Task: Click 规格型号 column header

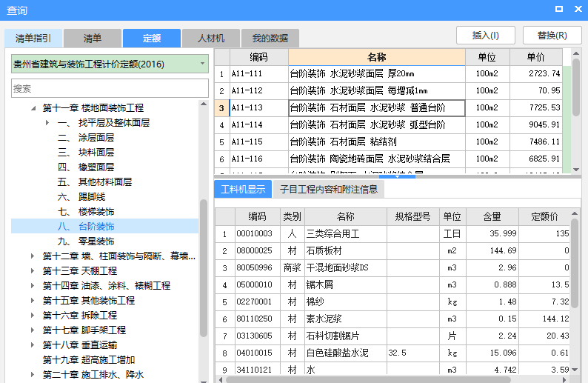Action: (x=413, y=216)
